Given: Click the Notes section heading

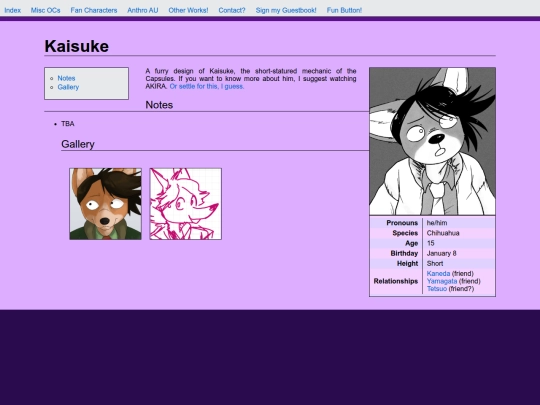Looking at the screenshot, I should [x=159, y=105].
